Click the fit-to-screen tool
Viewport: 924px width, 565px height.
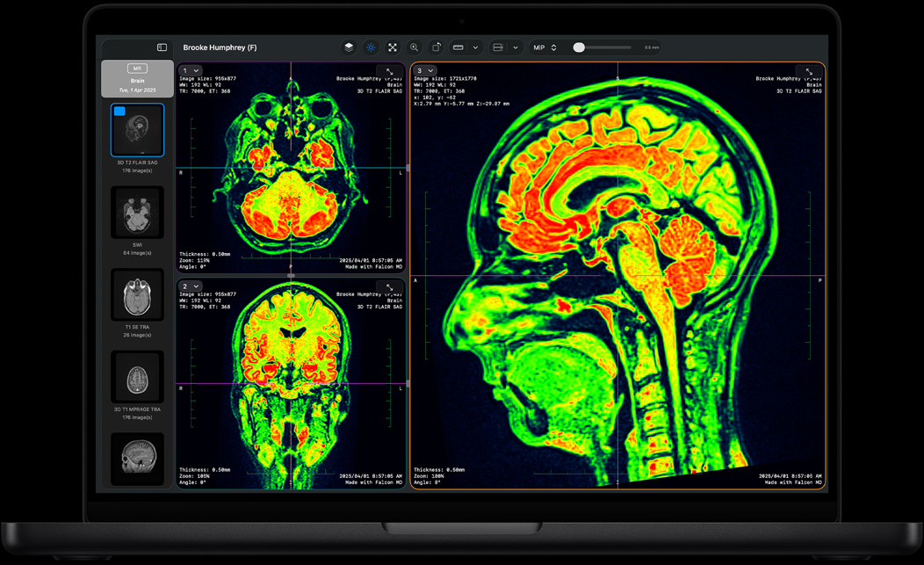(x=393, y=47)
